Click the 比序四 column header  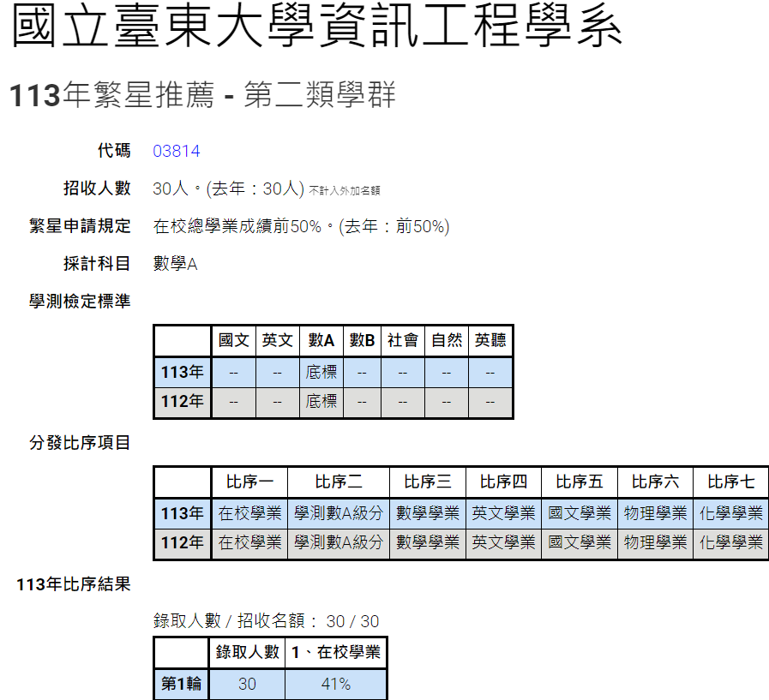tap(503, 482)
